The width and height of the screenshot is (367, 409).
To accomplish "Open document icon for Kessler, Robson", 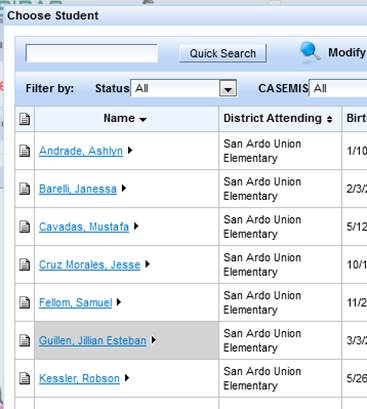I will 25,378.
